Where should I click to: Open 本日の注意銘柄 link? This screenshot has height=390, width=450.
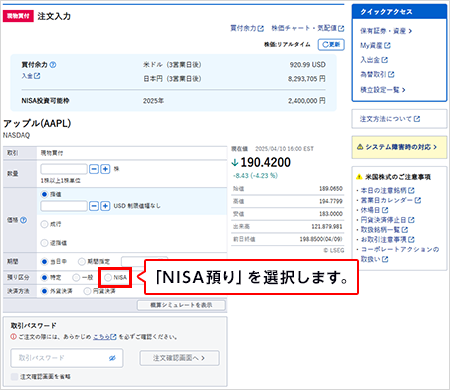[388, 190]
